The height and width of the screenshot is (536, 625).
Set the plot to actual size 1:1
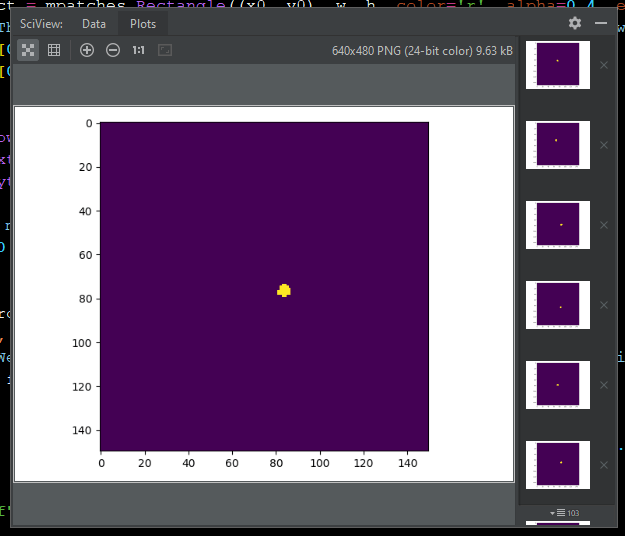138,50
